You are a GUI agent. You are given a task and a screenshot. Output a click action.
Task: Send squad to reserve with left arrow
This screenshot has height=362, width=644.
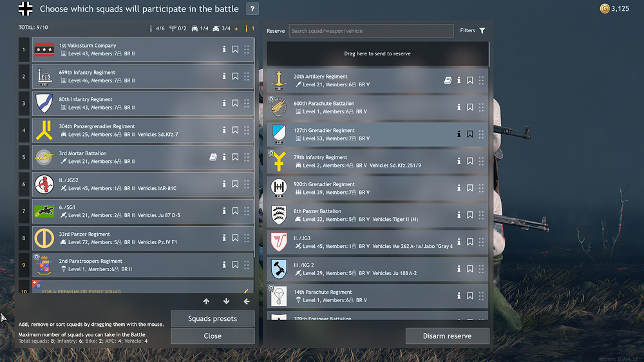pyautogui.click(x=247, y=301)
